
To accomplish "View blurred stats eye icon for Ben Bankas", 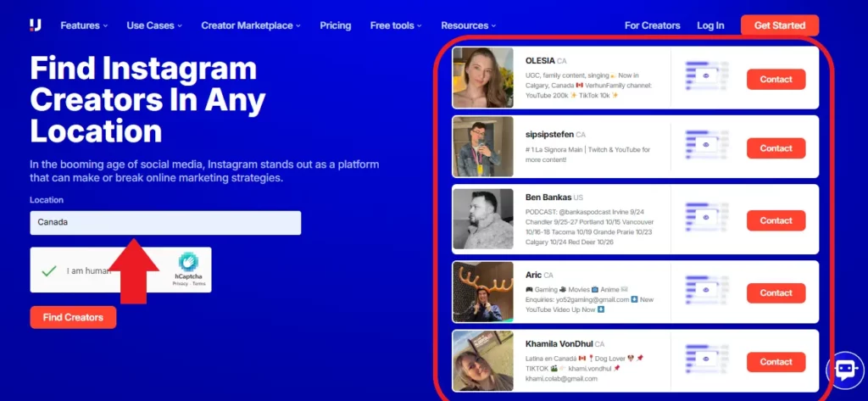I will 706,217.
